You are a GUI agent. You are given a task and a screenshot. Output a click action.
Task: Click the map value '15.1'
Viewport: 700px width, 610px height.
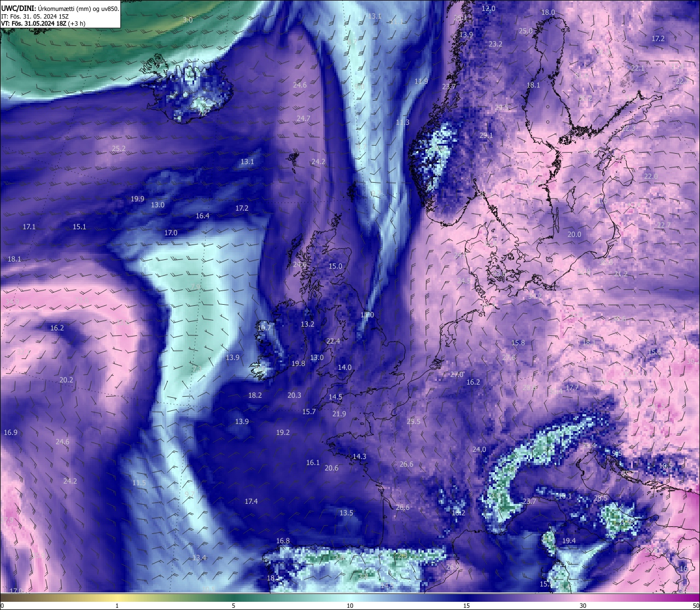tap(79, 226)
